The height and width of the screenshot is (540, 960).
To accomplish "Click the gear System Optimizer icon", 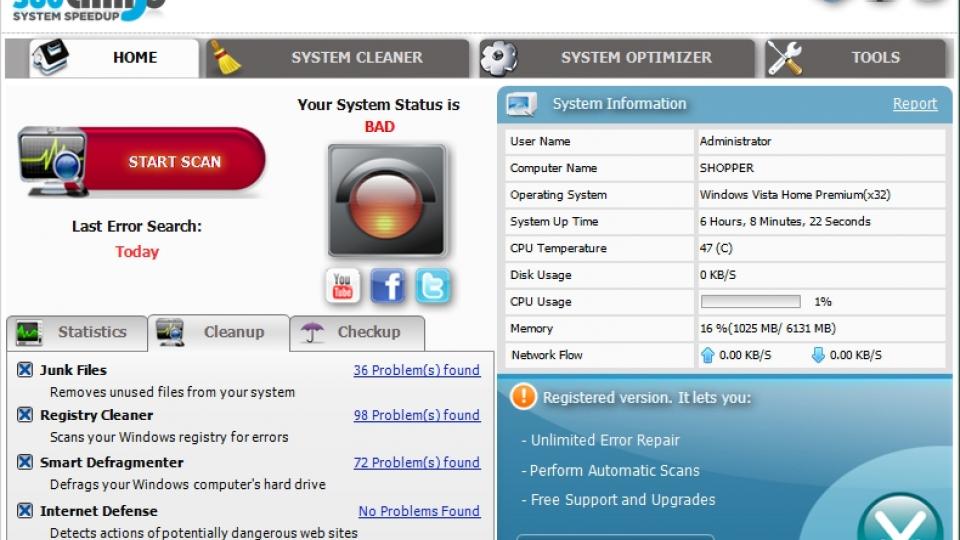I will 498,58.
